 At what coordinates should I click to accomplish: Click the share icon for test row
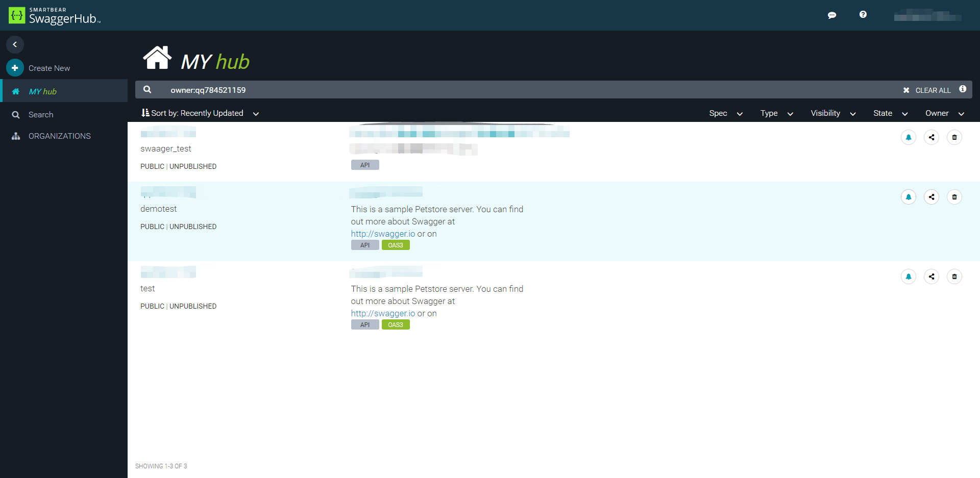click(932, 276)
